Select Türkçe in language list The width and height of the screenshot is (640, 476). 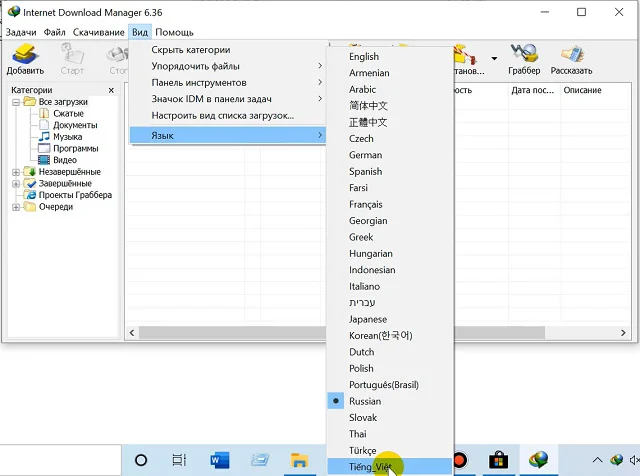pyautogui.click(x=390, y=450)
